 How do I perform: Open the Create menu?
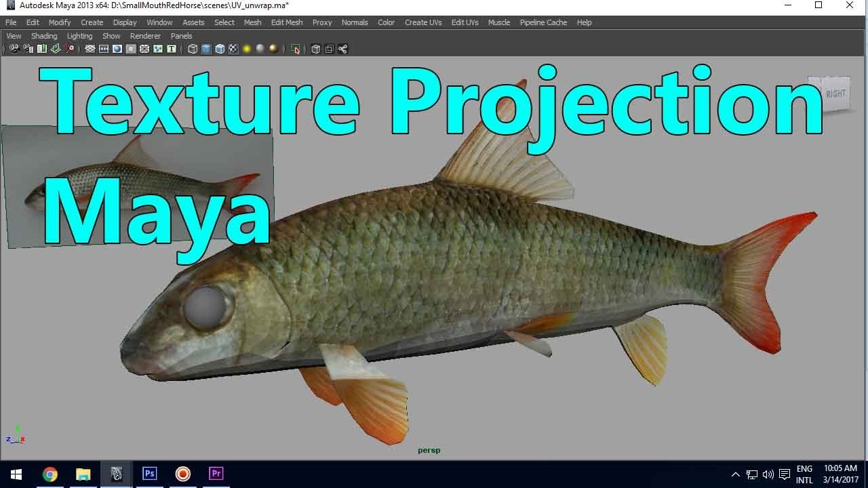point(92,22)
